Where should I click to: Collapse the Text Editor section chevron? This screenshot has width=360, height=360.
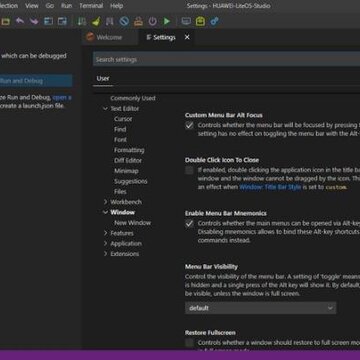(105, 109)
